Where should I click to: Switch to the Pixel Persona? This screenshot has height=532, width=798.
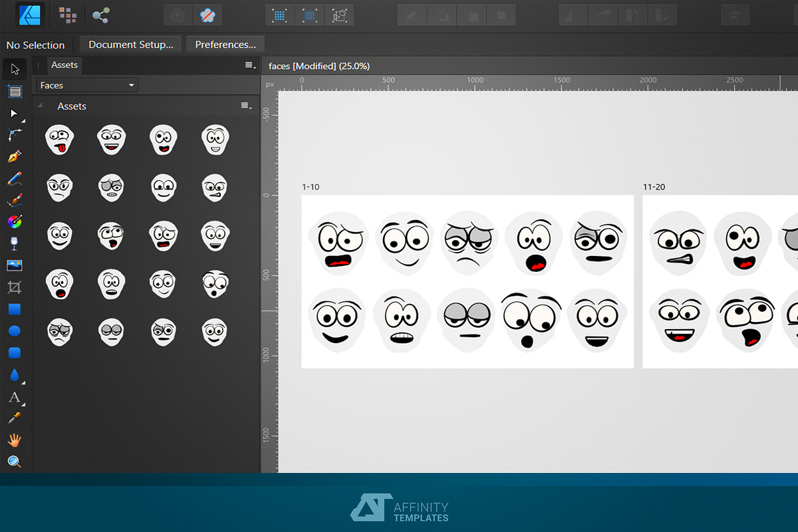click(67, 14)
